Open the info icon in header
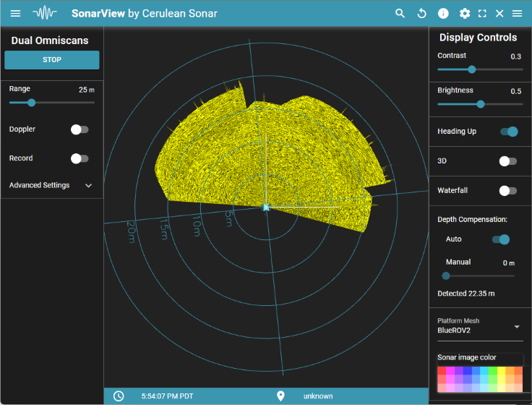The image size is (532, 405). pos(443,13)
